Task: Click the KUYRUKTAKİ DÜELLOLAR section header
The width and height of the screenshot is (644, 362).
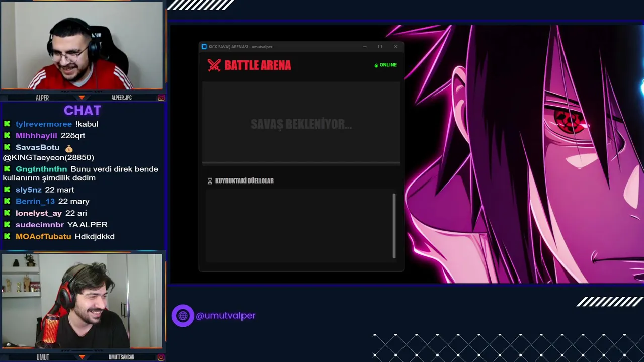Action: 245,181
